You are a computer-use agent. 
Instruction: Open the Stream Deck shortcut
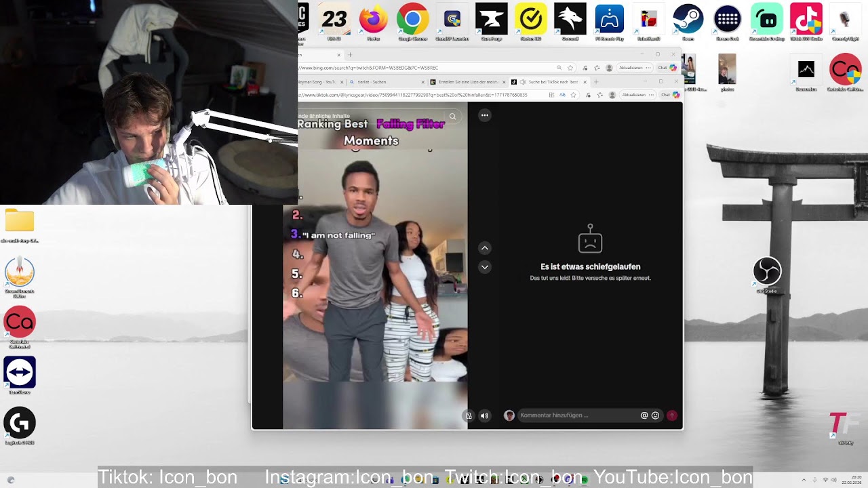coord(727,20)
